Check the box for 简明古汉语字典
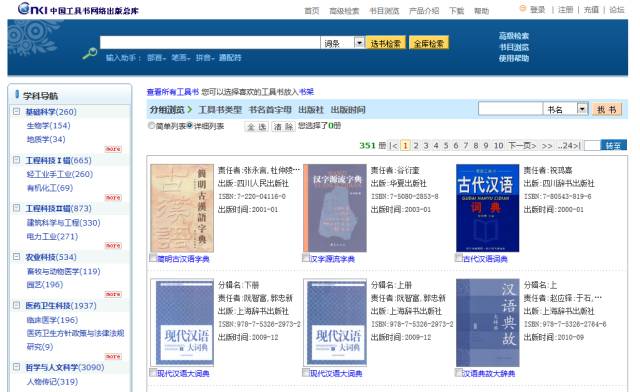640x392 pixels. (153, 258)
